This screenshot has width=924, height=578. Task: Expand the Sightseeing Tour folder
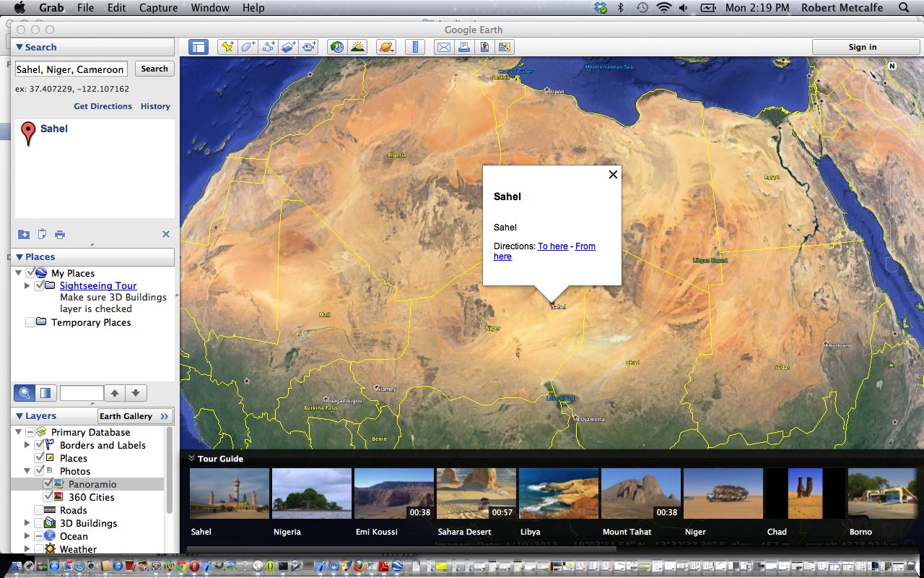click(x=27, y=286)
